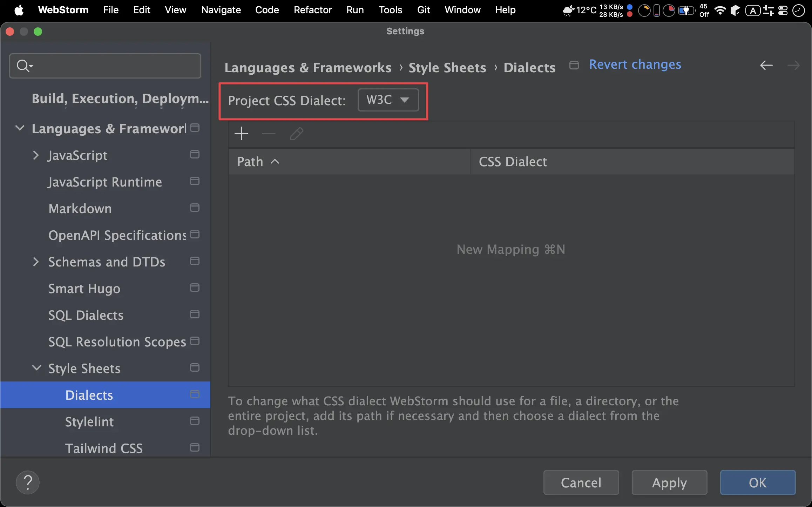Click the edit mapping pencil icon

[297, 134]
